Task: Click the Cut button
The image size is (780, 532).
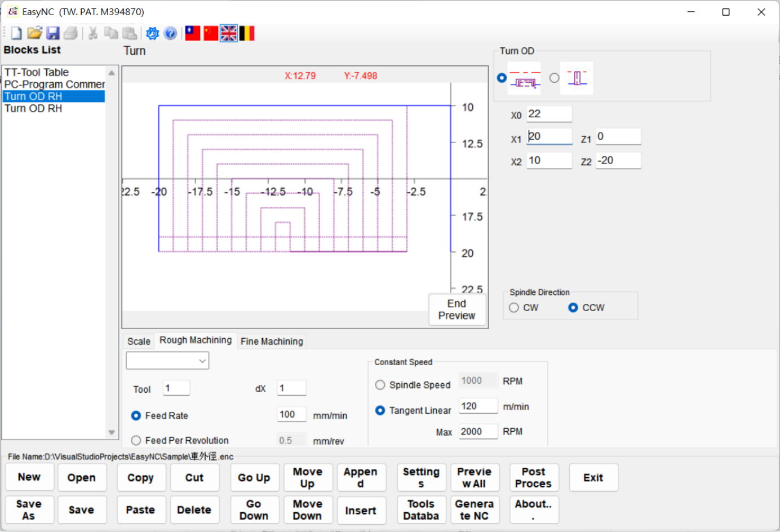Action: (194, 477)
